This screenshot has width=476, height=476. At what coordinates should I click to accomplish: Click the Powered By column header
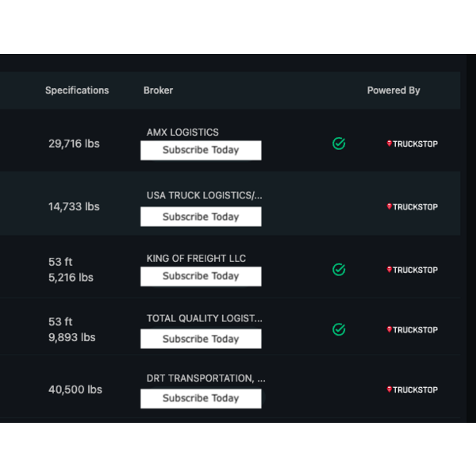click(393, 90)
